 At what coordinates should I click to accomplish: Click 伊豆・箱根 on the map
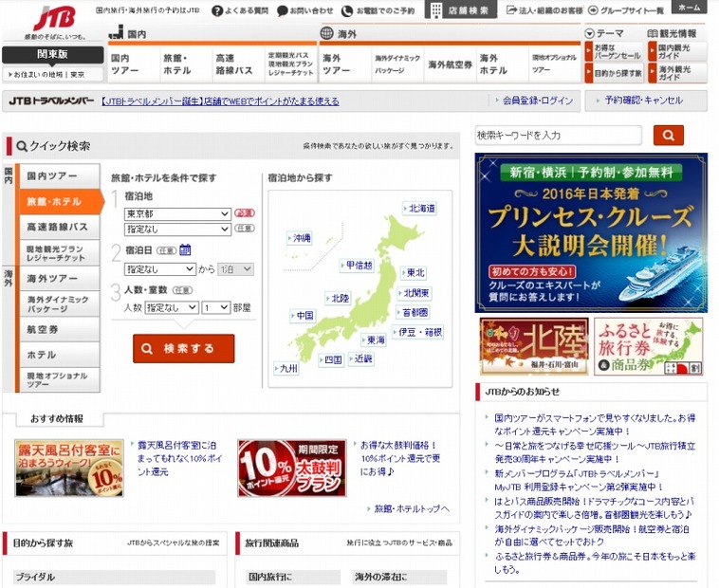417,332
